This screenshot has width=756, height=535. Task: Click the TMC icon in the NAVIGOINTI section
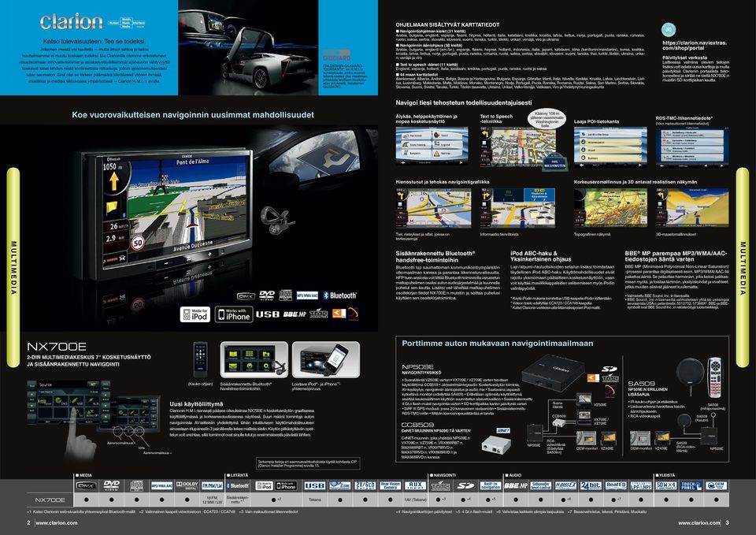pyautogui.click(x=440, y=486)
